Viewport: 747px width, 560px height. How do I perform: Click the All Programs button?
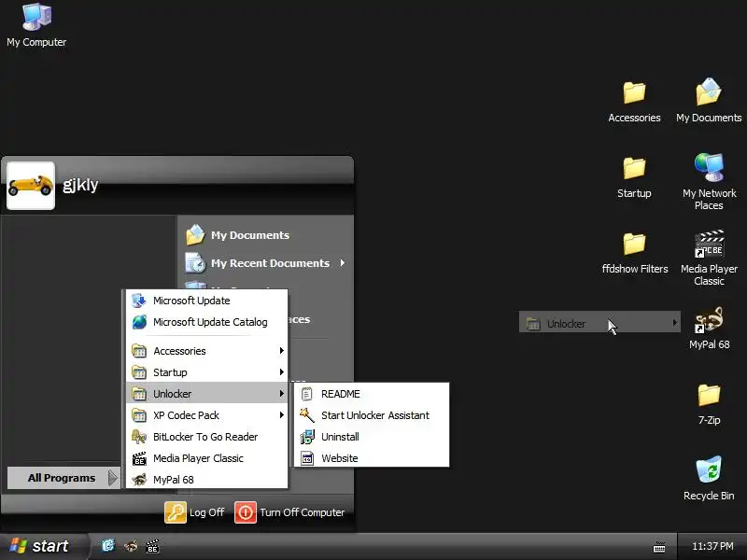click(63, 478)
